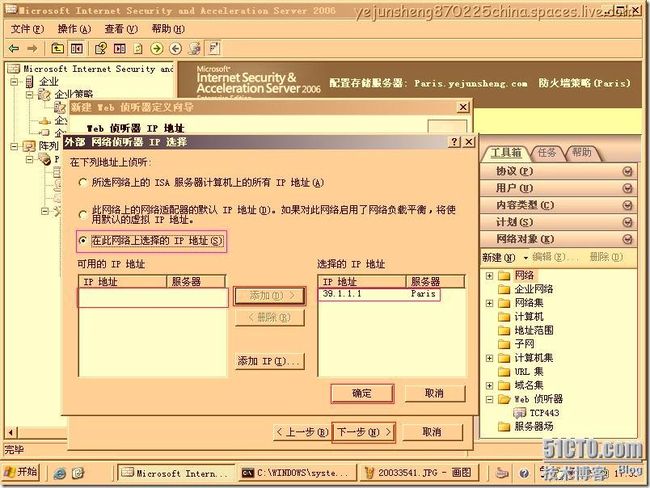
Task: Switch to the 工具箱 tab
Action: 506,153
